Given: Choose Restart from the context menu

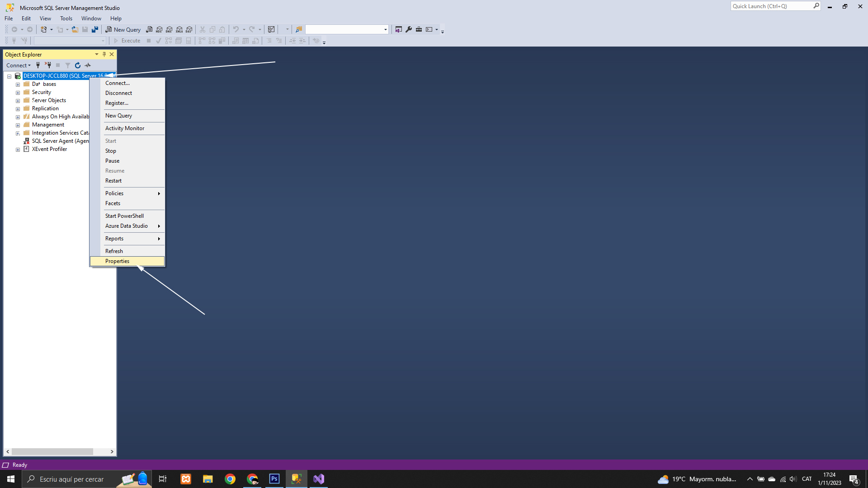Looking at the screenshot, I should [113, 181].
